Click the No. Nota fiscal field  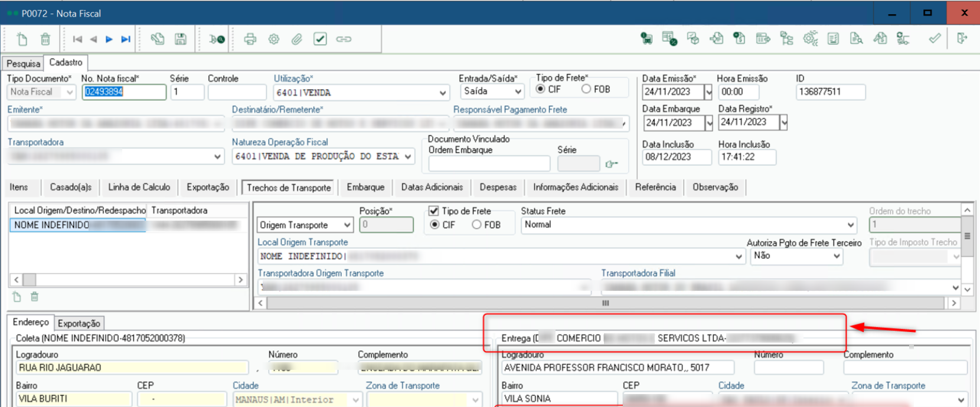click(x=124, y=92)
